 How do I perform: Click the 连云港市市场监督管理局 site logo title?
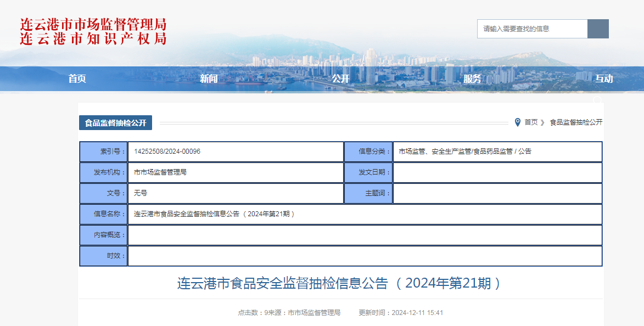(x=93, y=25)
